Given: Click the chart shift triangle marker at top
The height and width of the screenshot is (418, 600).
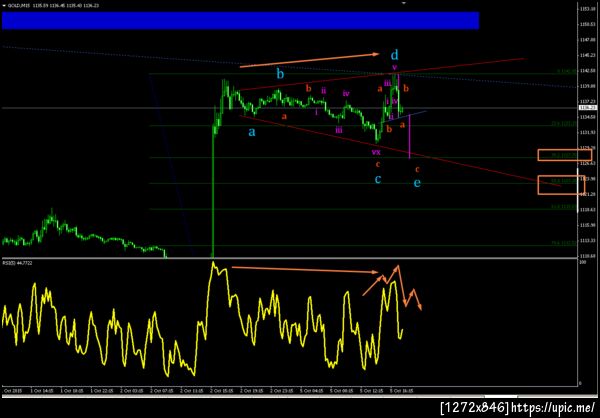Looking at the screenshot, I should [x=403, y=2].
